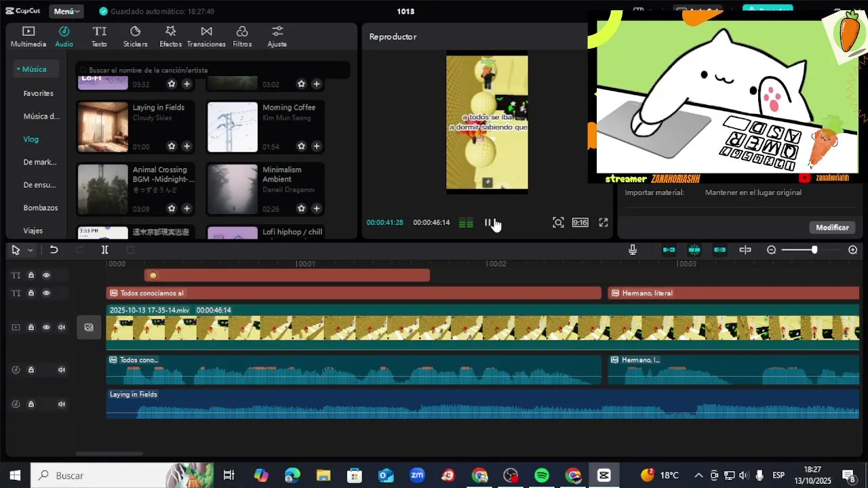Select the Bombazos music category
The image size is (868, 488).
(x=41, y=208)
